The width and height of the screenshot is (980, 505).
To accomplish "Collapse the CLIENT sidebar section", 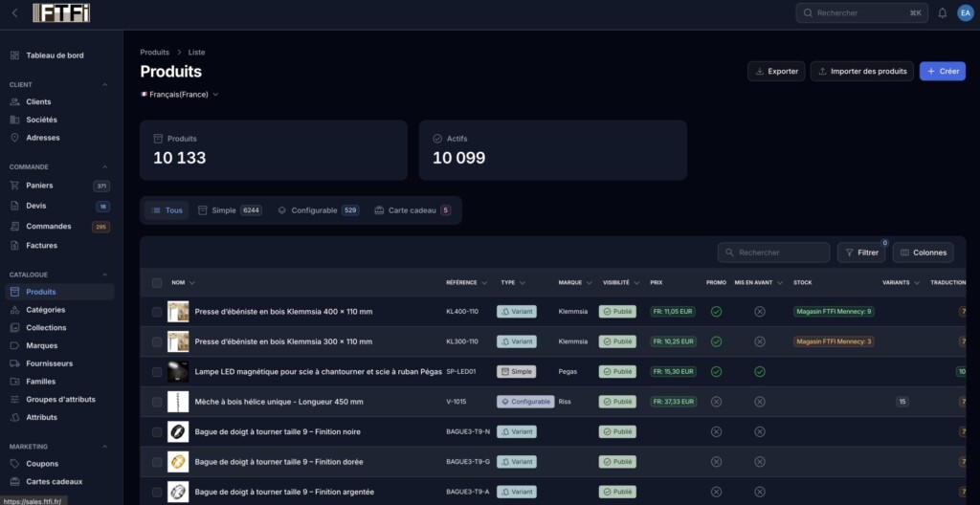I will (x=105, y=84).
